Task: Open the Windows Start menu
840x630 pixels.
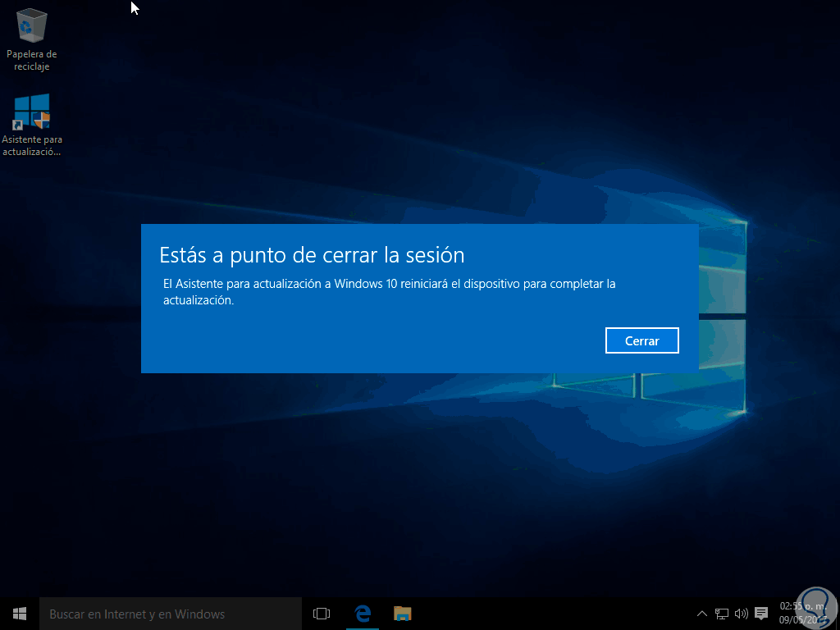Action: coord(20,614)
